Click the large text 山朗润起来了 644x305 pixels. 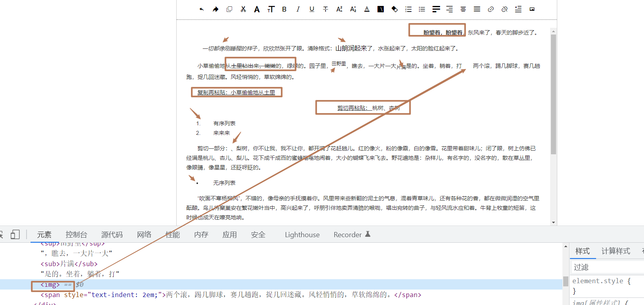[354, 48]
